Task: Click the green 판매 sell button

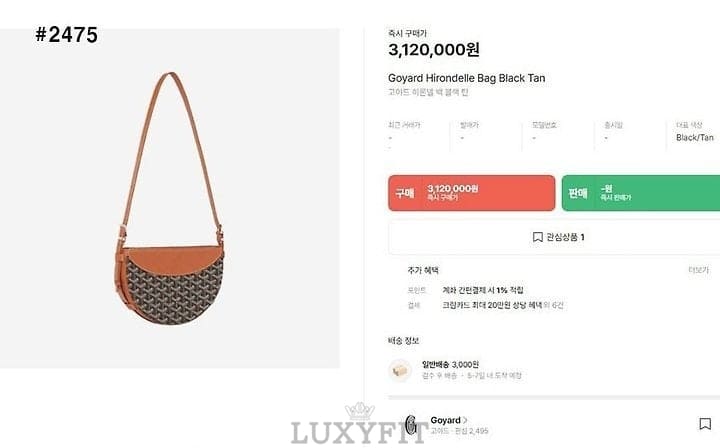Action: [x=641, y=193]
